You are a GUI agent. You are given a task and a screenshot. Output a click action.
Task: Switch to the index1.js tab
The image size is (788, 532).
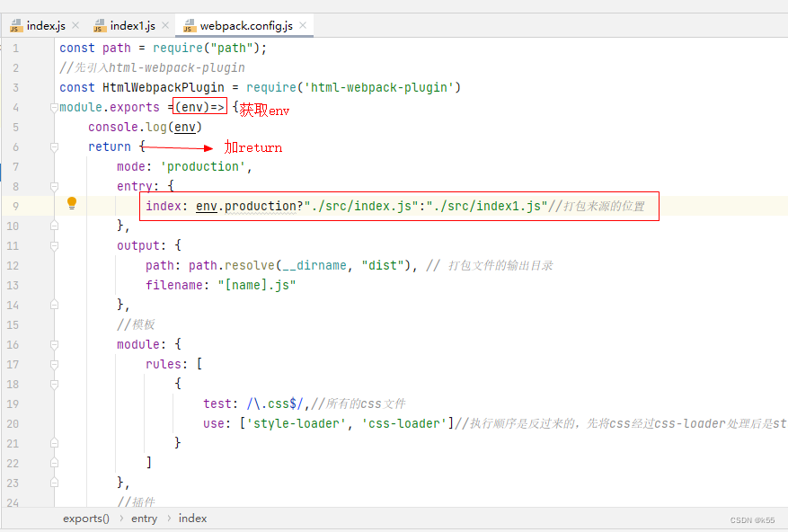coord(132,26)
